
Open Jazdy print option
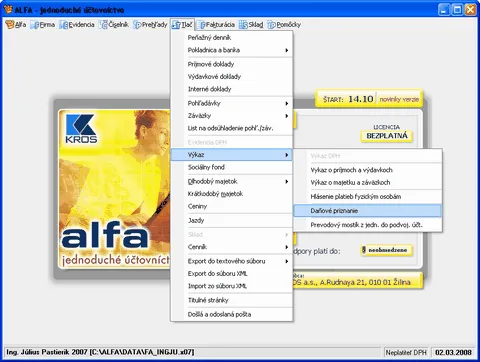(x=232, y=220)
